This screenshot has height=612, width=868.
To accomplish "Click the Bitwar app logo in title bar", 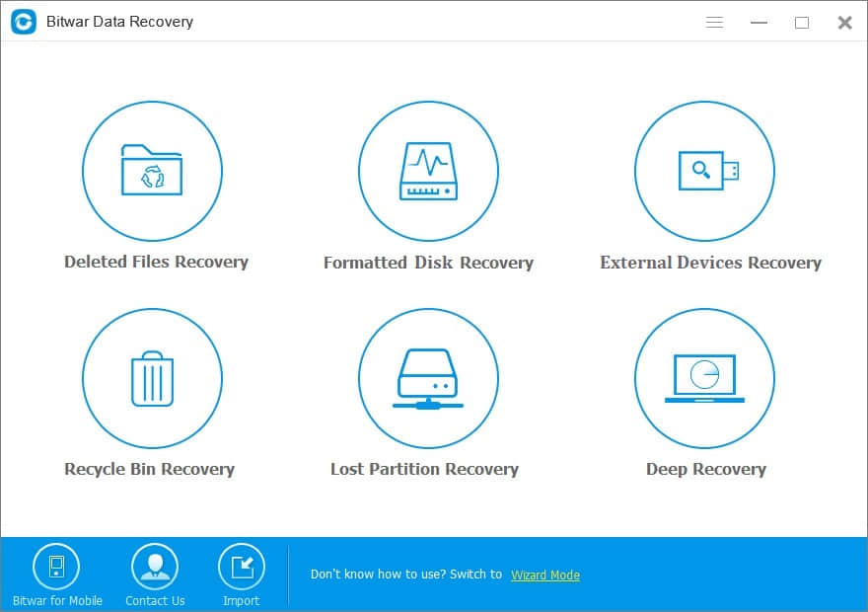I will pyautogui.click(x=24, y=22).
